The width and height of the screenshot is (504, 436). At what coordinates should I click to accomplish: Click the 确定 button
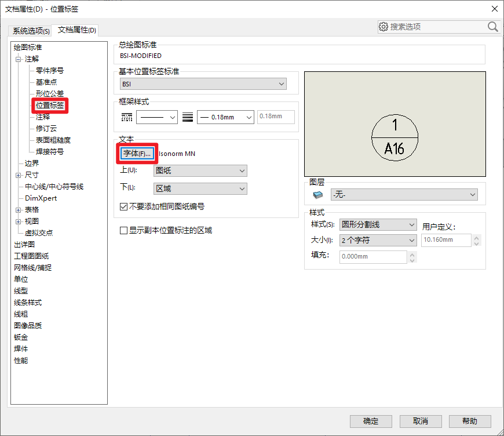(371, 421)
